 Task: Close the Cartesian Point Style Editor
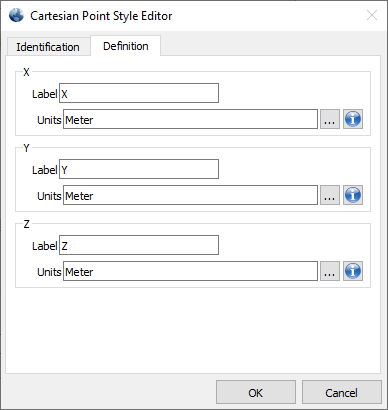point(372,15)
